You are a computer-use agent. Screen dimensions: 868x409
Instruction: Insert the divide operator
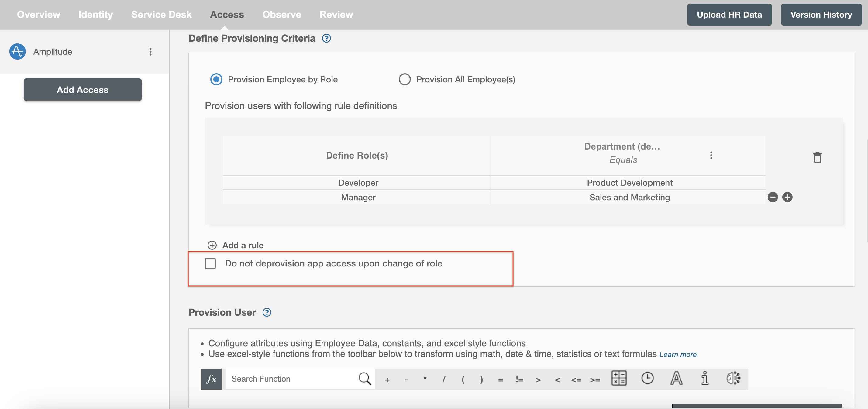click(x=444, y=380)
